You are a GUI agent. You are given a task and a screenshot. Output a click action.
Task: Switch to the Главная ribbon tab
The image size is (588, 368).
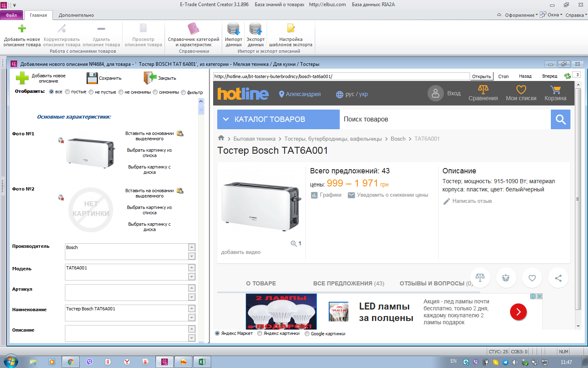38,15
